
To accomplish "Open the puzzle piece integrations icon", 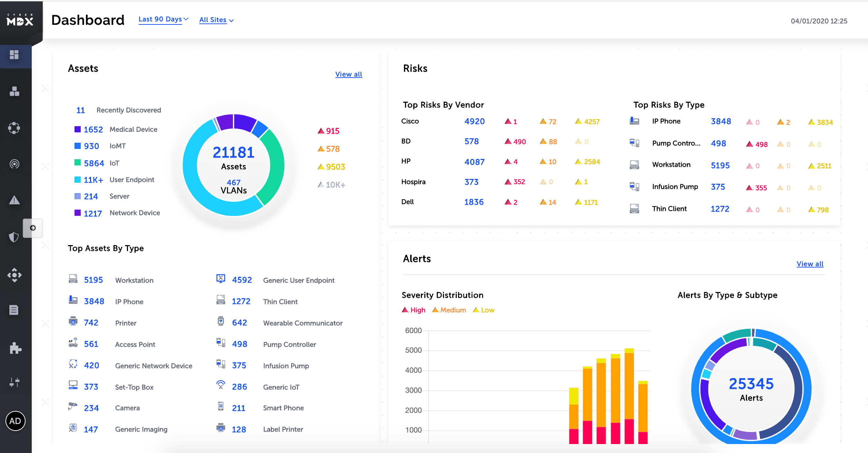I will click(x=15, y=348).
